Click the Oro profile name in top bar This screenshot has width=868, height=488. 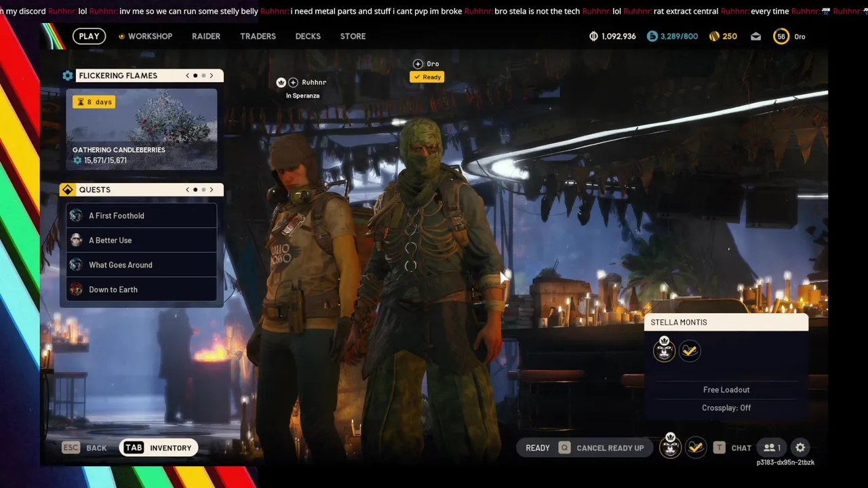800,37
